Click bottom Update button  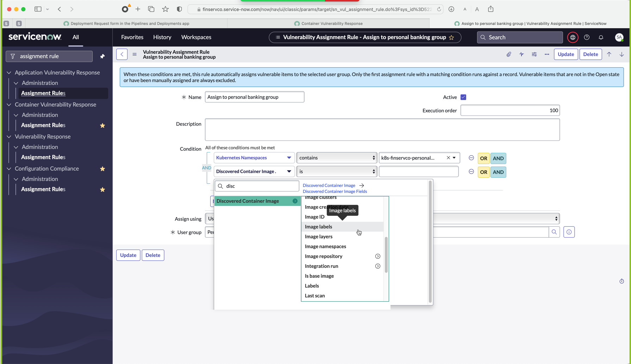[x=128, y=255]
